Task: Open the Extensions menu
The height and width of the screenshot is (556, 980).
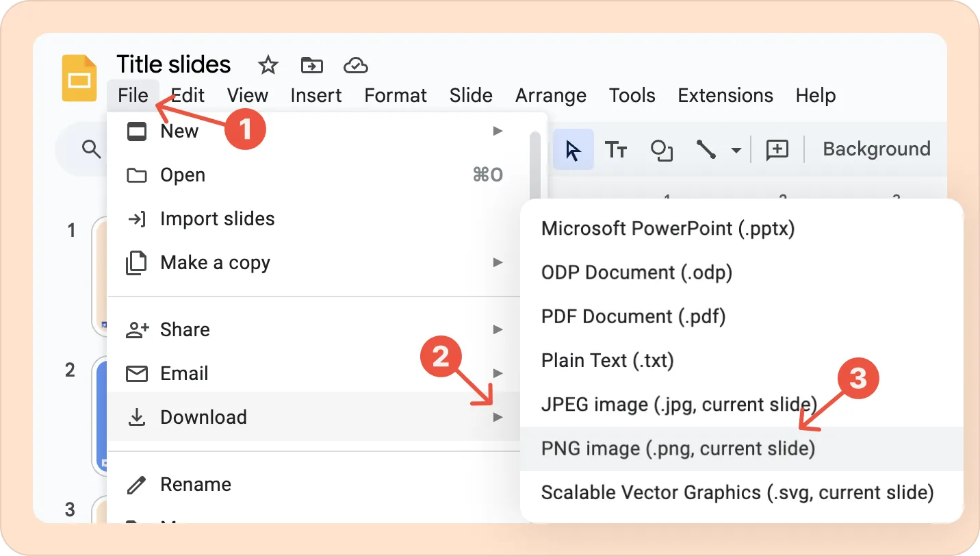Action: (725, 95)
